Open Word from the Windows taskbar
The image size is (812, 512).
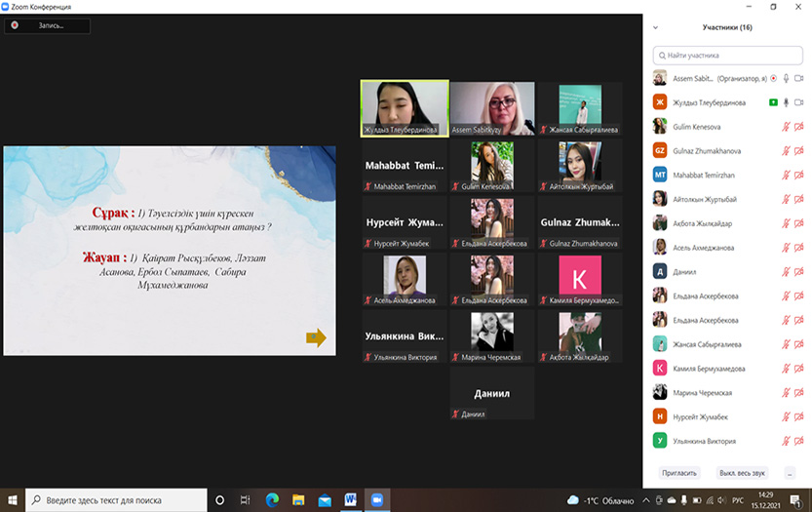(350, 500)
